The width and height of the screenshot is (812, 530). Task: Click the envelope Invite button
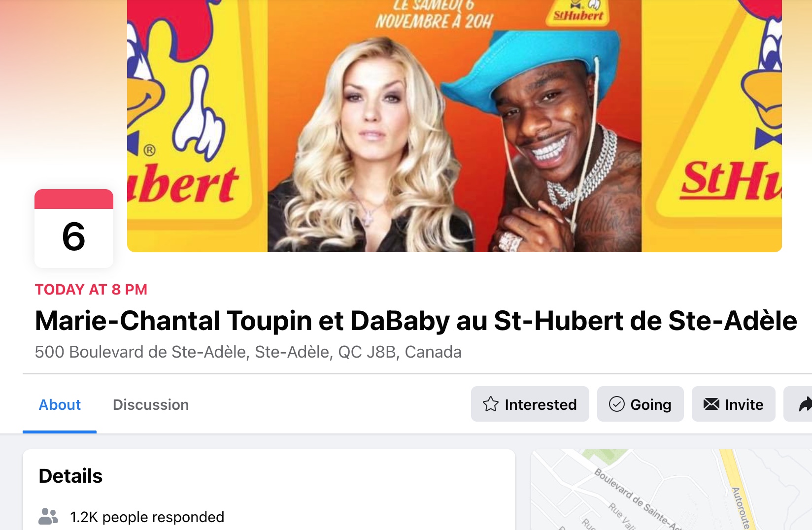point(733,404)
